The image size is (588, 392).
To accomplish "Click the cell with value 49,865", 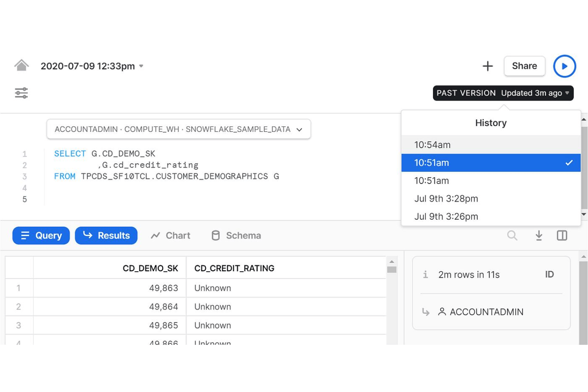I will click(x=110, y=325).
